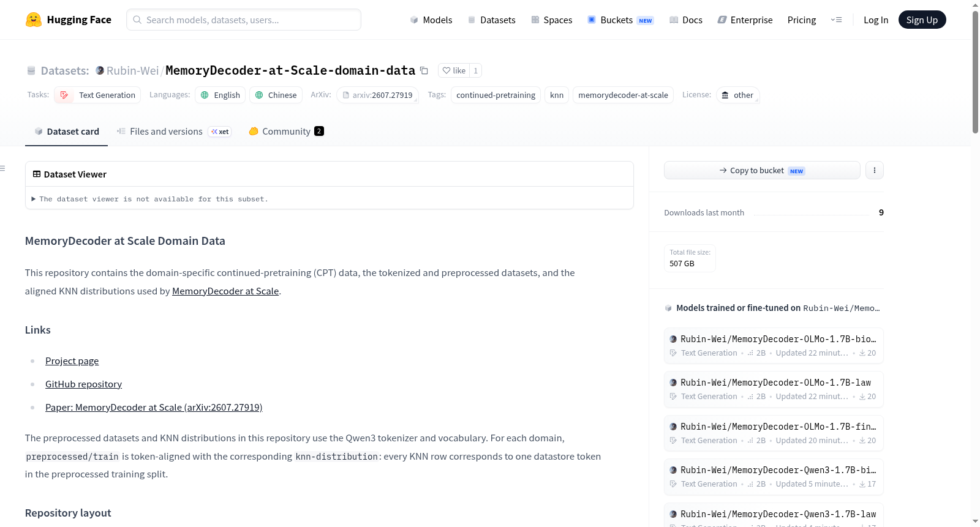The width and height of the screenshot is (980, 527).
Task: Open the Project page link
Action: [72, 361]
